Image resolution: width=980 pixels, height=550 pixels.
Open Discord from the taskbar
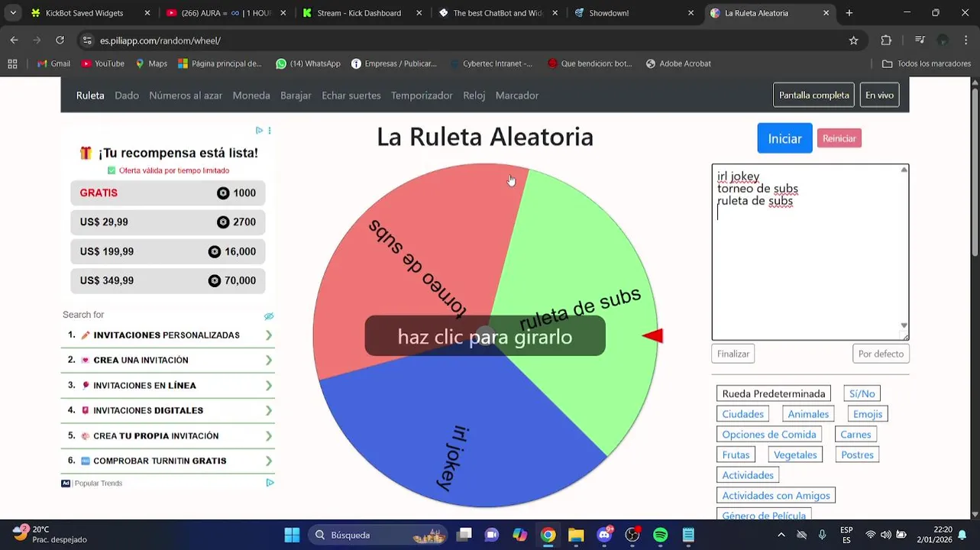pos(604,535)
